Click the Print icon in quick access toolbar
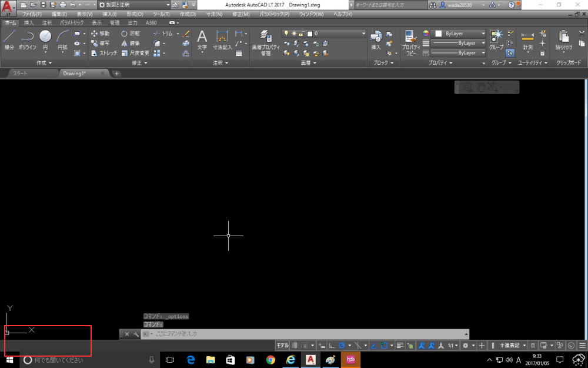This screenshot has height=368, width=588. click(x=63, y=5)
